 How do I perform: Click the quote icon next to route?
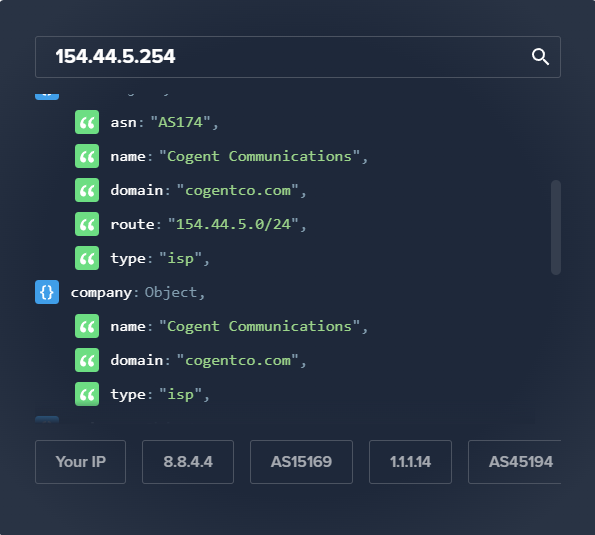pyautogui.click(x=87, y=224)
